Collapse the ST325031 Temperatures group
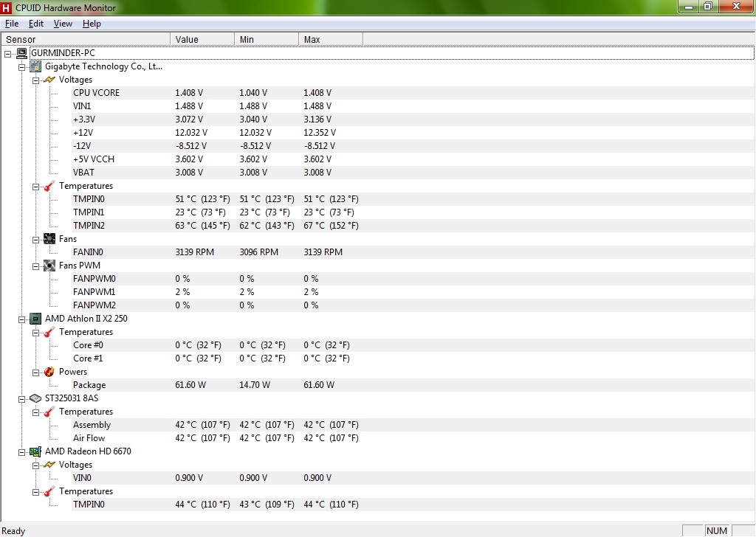Screen dimensions: 756x537 [x=35, y=413]
